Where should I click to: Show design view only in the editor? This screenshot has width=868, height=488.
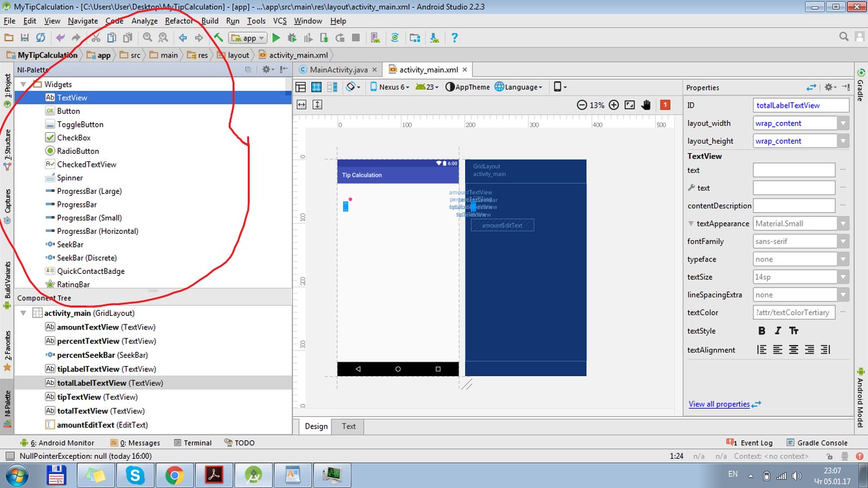300,87
